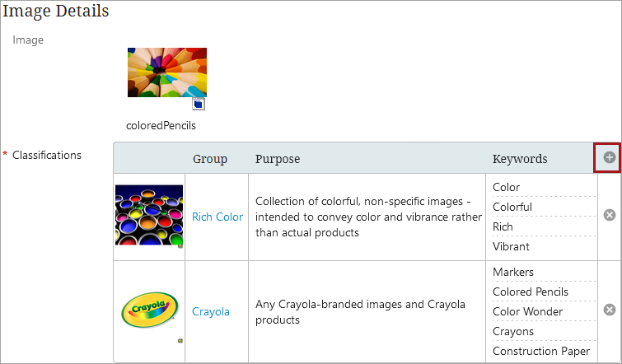Select the Color Wonder keyword
The width and height of the screenshot is (622, 364).
[x=527, y=311]
